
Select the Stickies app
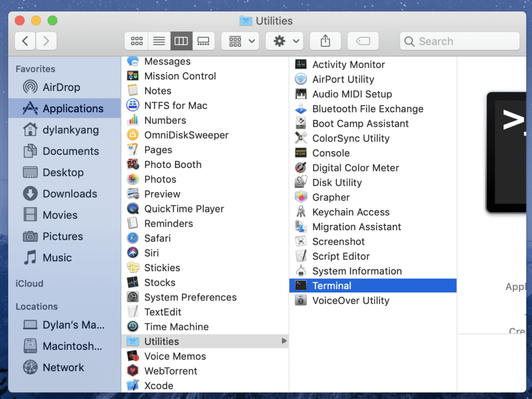205,268
